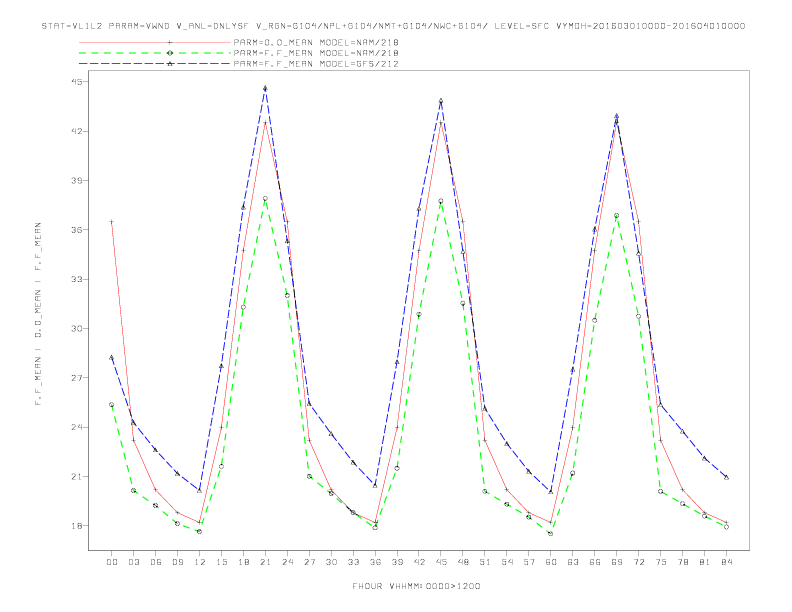The image size is (792, 612).
Task: Click x-axis forecast hour label 18
Action: point(243,562)
